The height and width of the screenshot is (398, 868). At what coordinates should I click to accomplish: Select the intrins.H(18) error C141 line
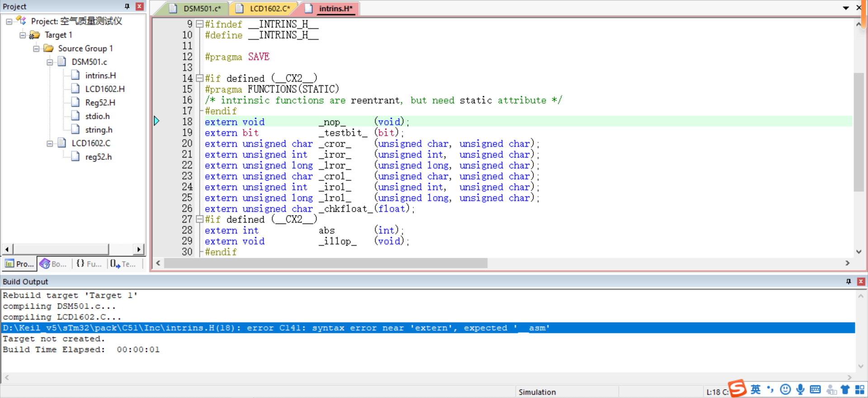click(428, 328)
